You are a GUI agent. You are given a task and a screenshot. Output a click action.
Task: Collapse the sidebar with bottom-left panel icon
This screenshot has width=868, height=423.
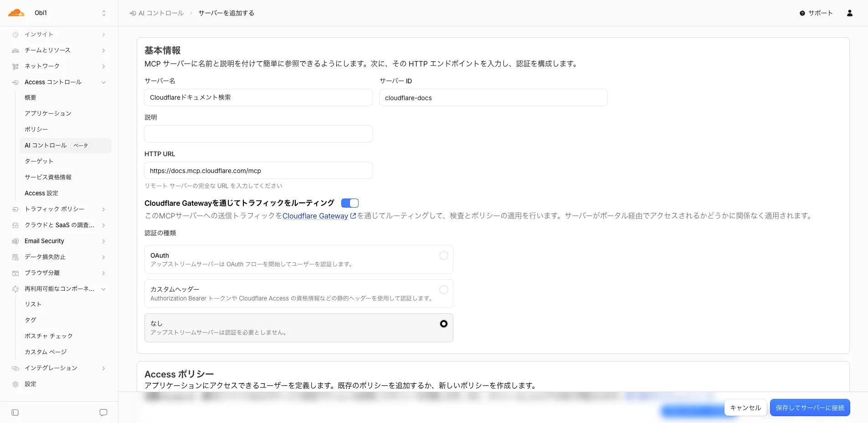[x=15, y=413]
